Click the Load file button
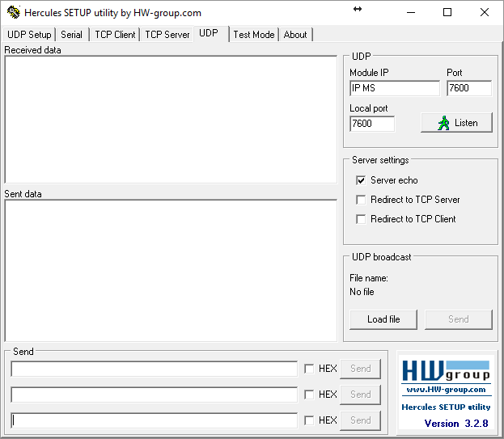The image size is (504, 439). [383, 319]
